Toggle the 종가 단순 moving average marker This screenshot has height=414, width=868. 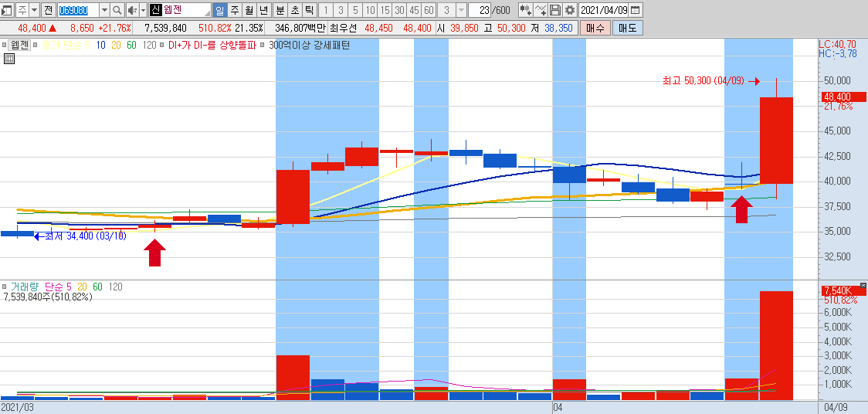(36, 46)
